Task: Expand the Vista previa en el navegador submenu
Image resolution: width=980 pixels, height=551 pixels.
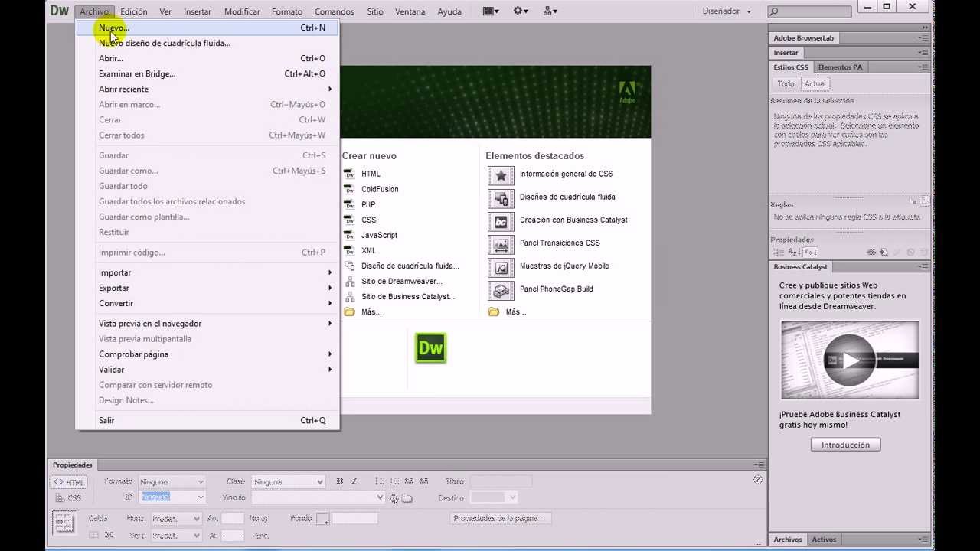Action: point(207,323)
